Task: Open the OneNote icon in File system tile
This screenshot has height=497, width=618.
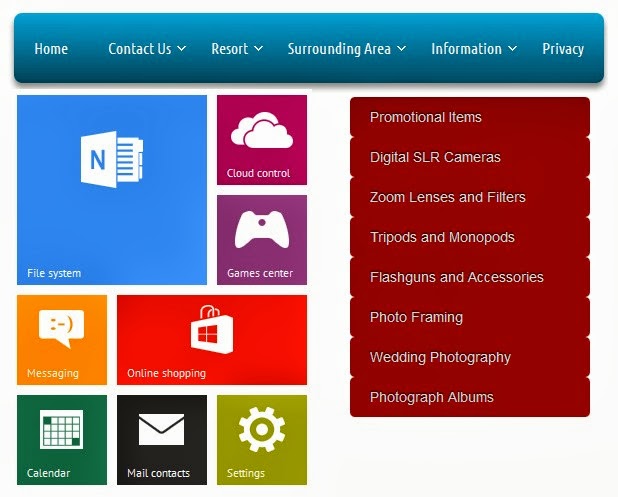Action: (x=112, y=159)
